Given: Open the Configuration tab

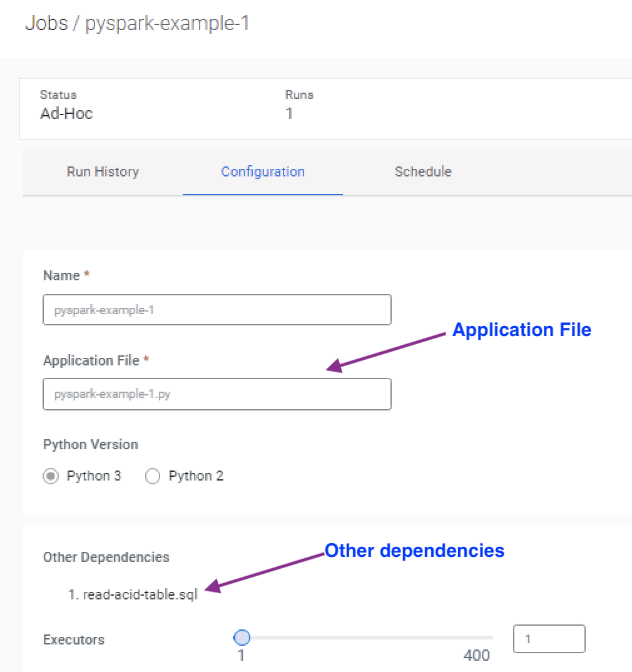Looking at the screenshot, I should pos(263,171).
